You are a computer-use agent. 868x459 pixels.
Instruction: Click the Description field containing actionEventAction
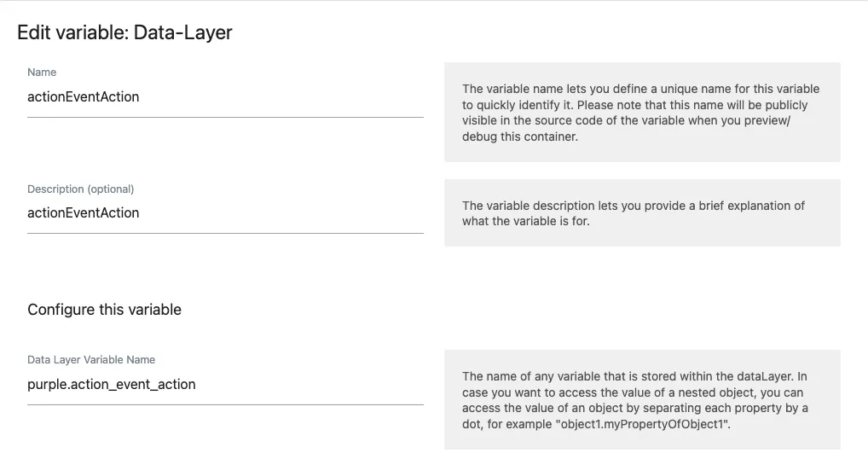point(225,214)
